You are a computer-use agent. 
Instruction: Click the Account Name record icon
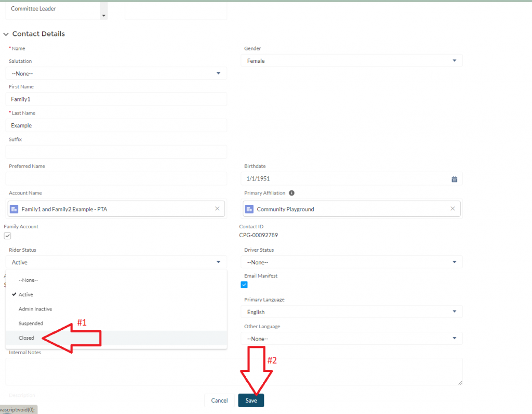pos(15,209)
